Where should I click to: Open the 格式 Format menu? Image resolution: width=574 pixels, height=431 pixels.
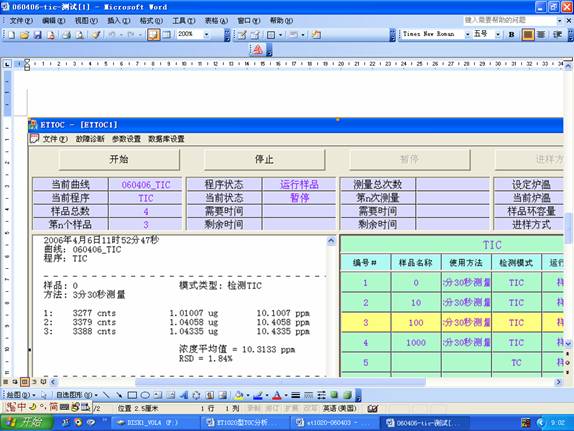[x=151, y=21]
